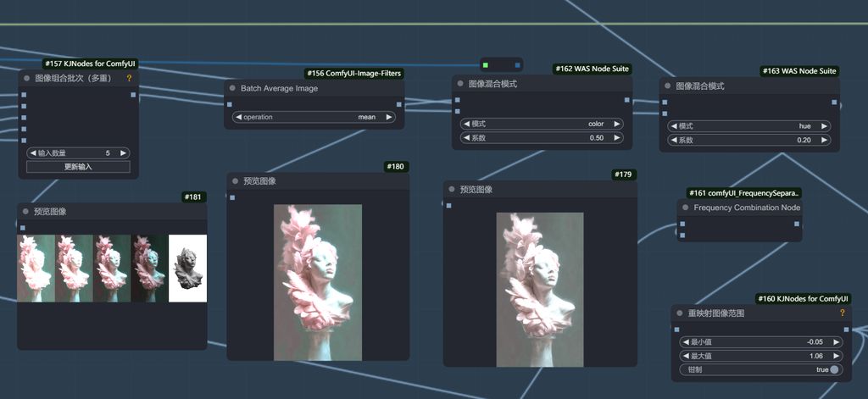
Task: Click the collapse dot on Frequency Combination Node
Action: [685, 208]
